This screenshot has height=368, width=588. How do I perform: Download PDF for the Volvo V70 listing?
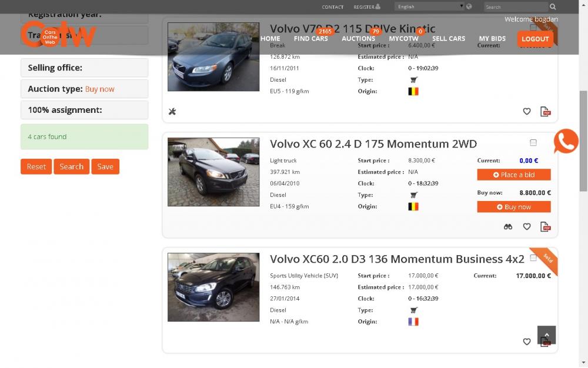(545, 111)
